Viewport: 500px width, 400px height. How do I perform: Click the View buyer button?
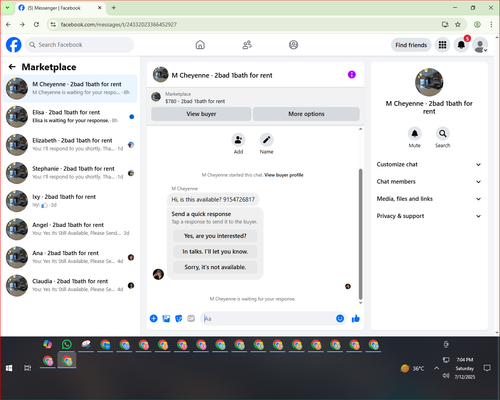pyautogui.click(x=201, y=114)
